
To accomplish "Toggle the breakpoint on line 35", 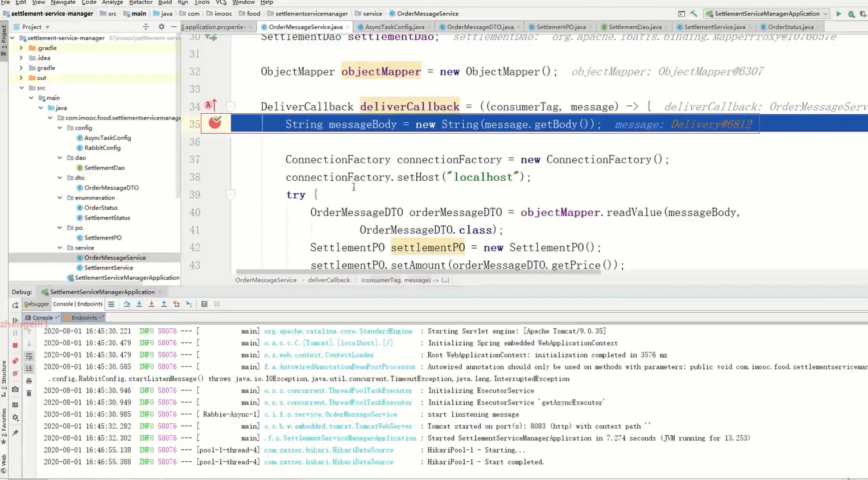I will (215, 122).
